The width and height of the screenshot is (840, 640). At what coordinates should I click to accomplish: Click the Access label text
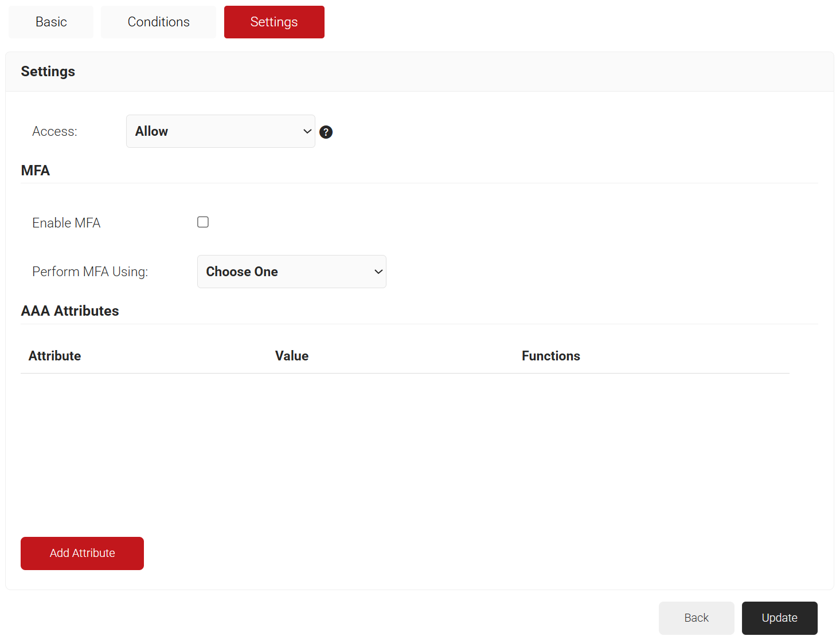[54, 131]
